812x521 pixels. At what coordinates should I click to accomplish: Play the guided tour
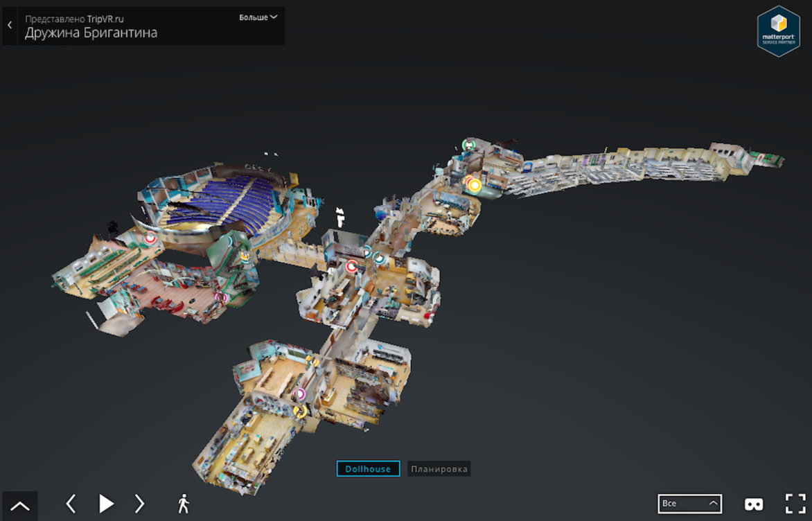click(106, 504)
